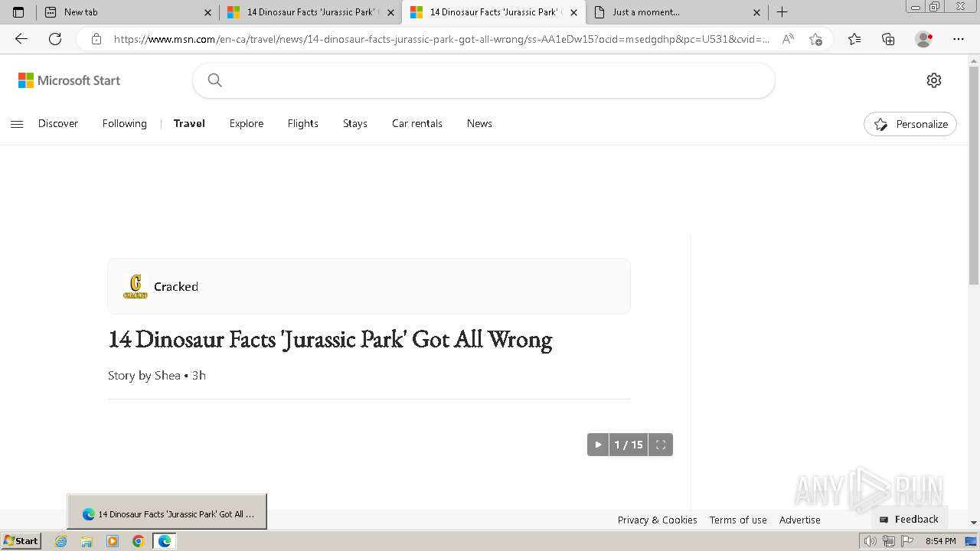Click the Windows Start button

coord(21,541)
